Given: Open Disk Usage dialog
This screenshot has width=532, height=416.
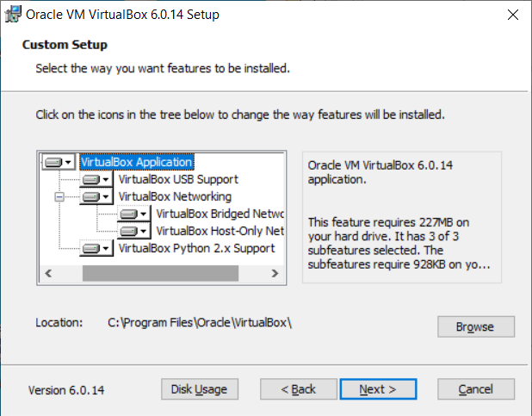Looking at the screenshot, I should click(199, 389).
